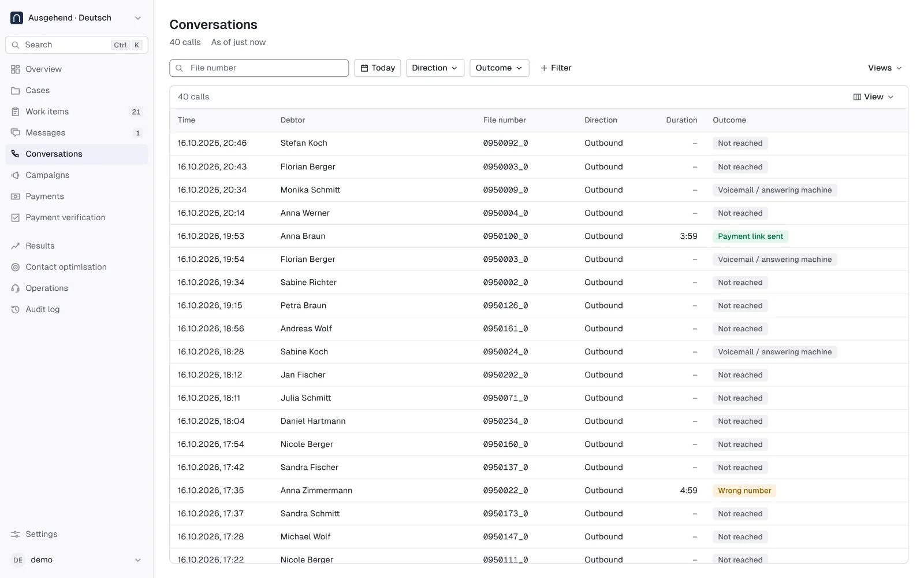Click the Direction column header
924x578 pixels.
click(x=601, y=120)
